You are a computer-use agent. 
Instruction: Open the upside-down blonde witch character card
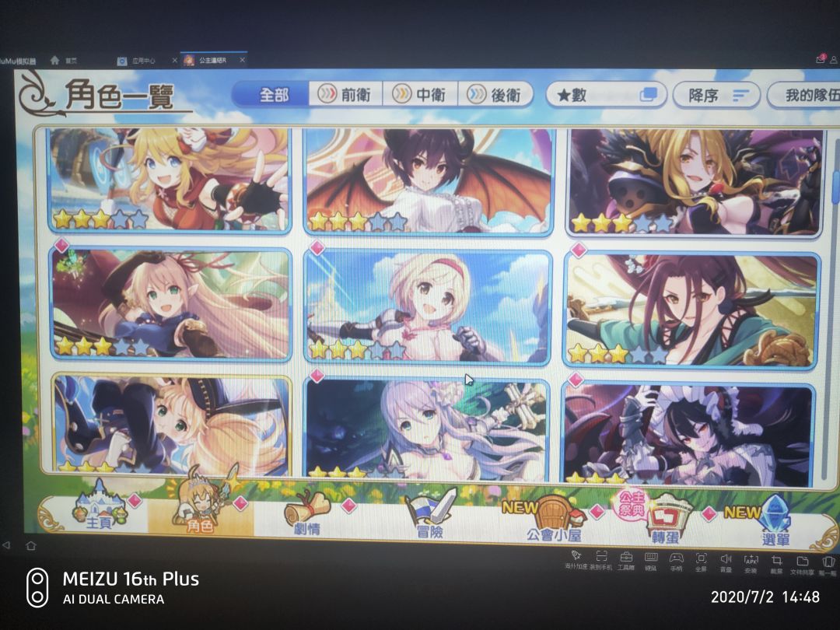point(171,425)
